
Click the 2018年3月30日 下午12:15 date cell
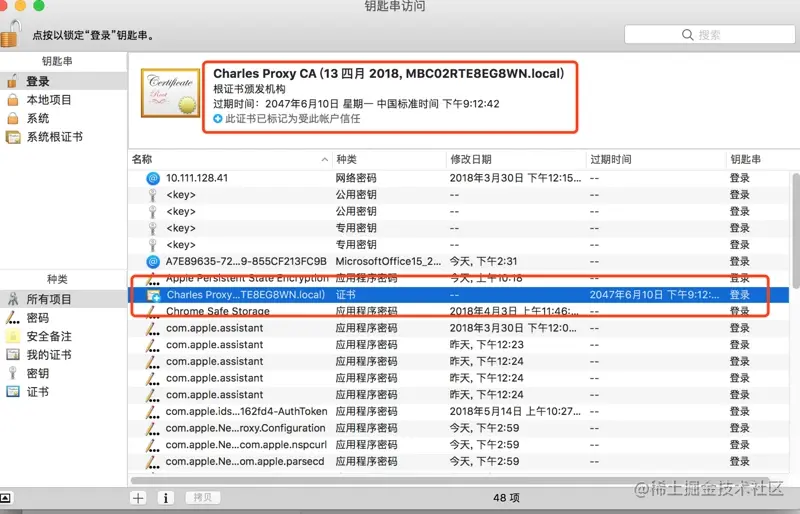point(515,178)
